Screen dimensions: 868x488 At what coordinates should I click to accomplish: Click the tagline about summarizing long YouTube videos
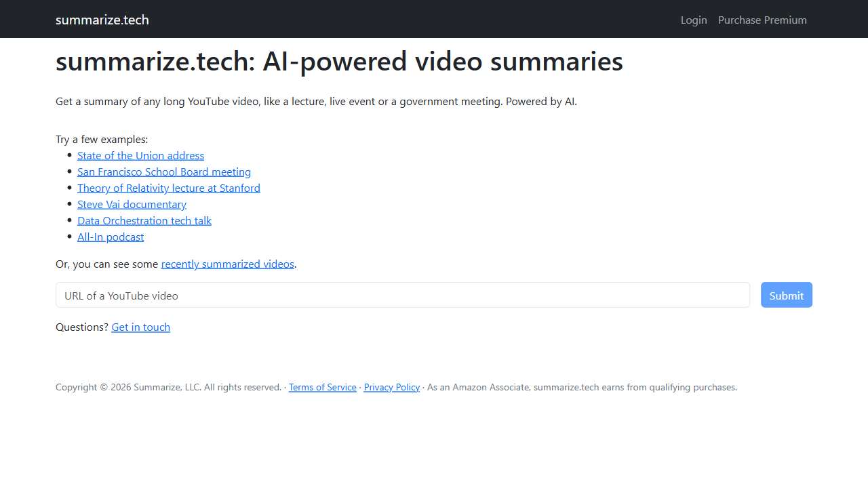coord(316,101)
